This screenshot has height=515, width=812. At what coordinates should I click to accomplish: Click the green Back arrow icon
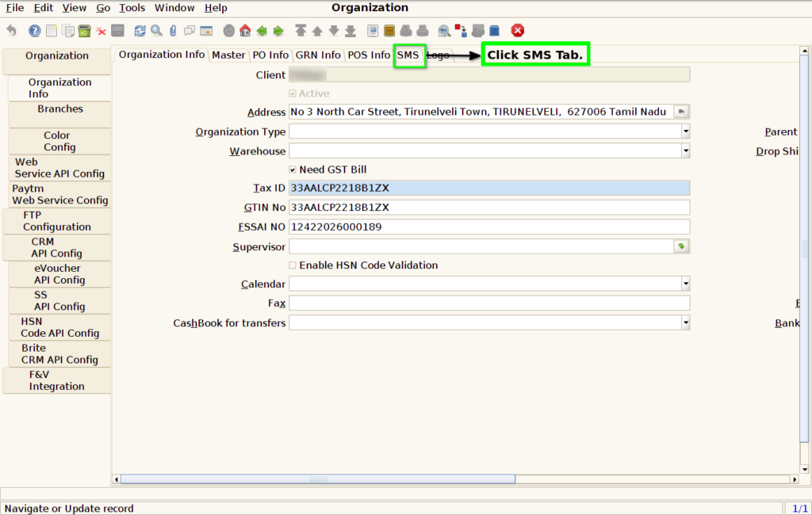(x=262, y=31)
